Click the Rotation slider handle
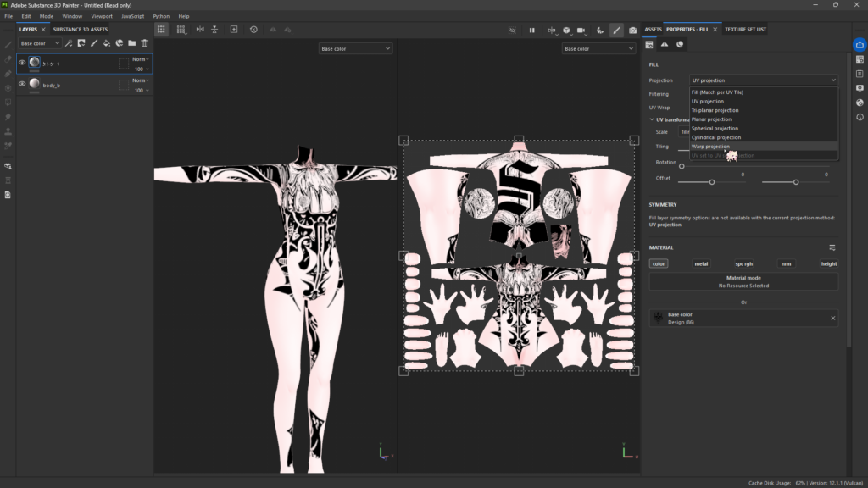 [x=682, y=166]
